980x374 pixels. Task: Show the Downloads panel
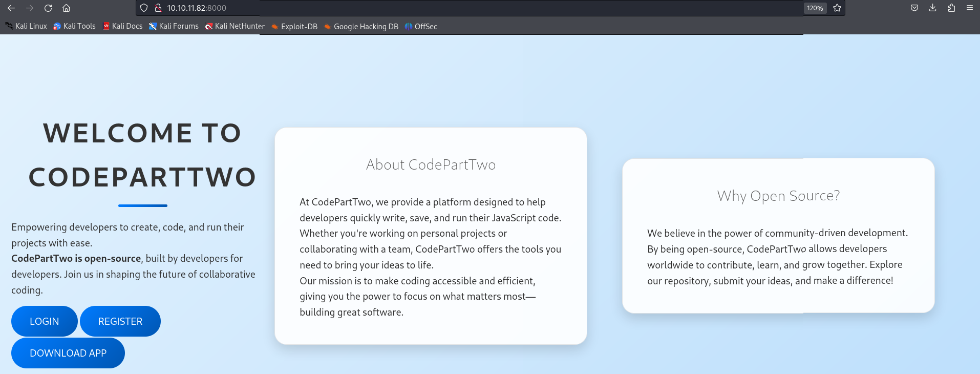933,8
